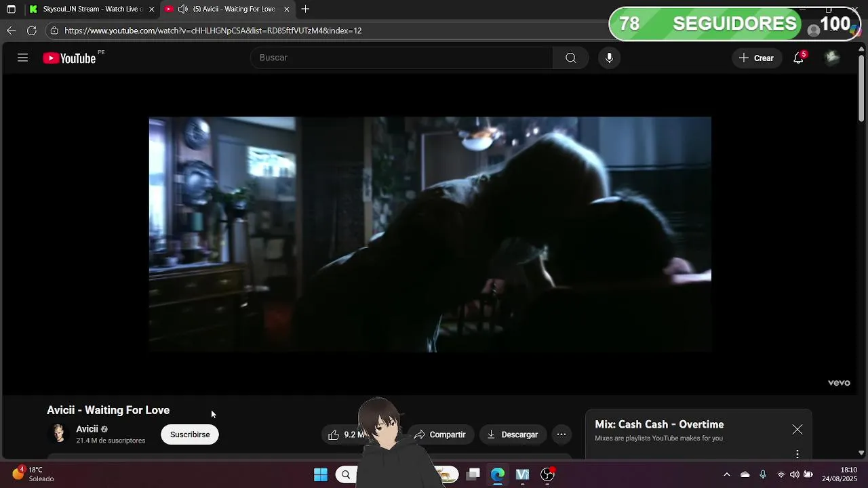
Task: Open the battery tray icon
Action: (x=808, y=474)
